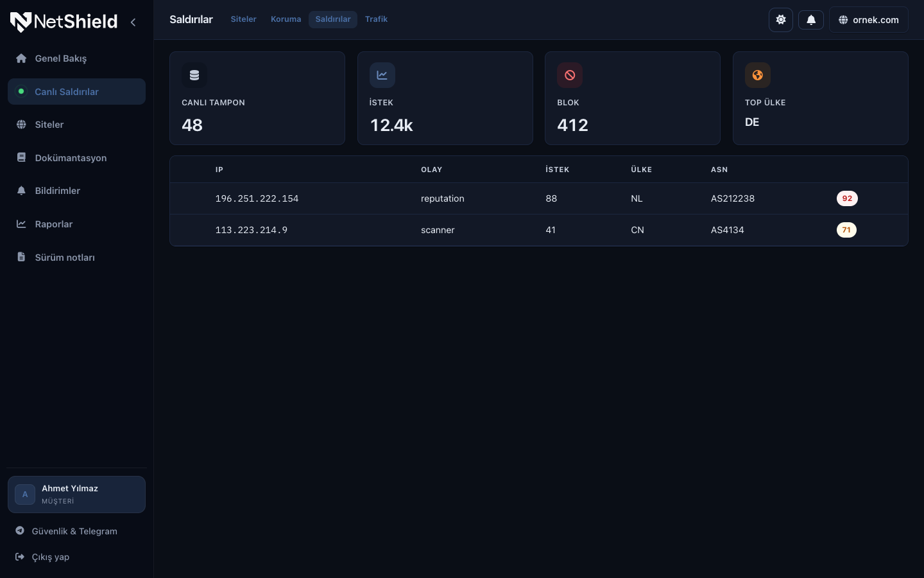Click the user avatar letter A
Image resolution: width=924 pixels, height=578 pixels.
(25, 495)
